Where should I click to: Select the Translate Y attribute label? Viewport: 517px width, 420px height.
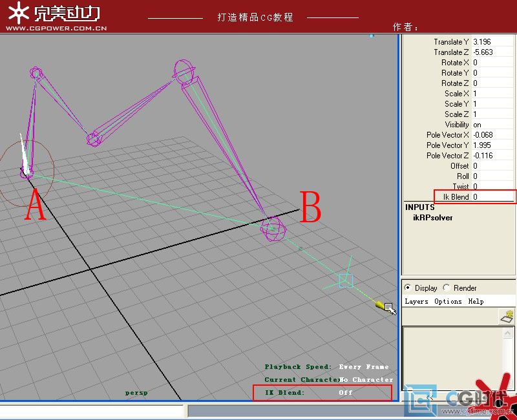451,42
